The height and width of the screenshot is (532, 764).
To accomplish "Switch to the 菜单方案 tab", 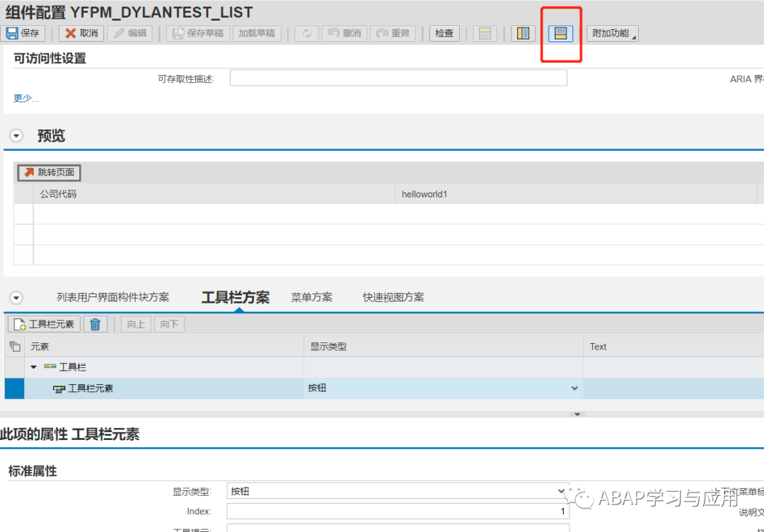I will pyautogui.click(x=312, y=297).
